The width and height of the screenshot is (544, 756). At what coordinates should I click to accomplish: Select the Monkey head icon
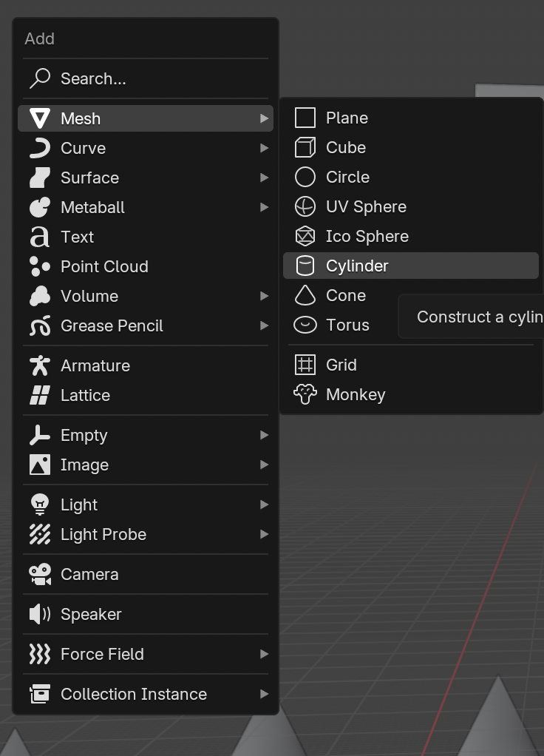(305, 395)
